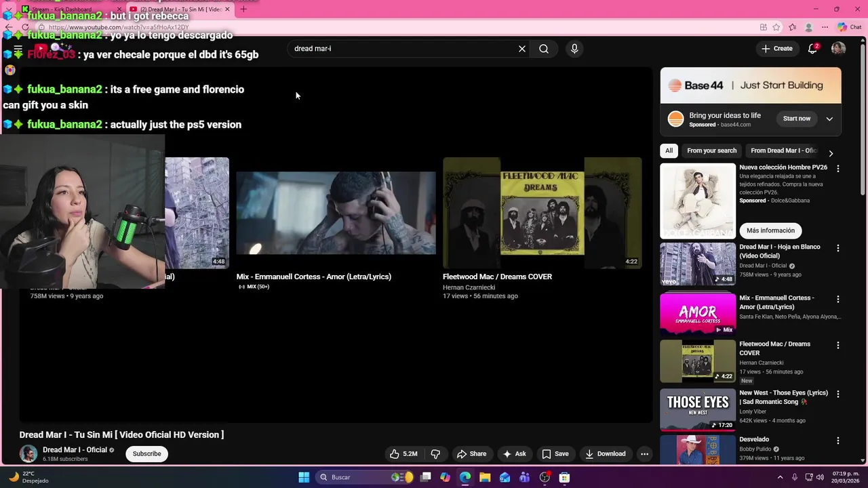This screenshot has width=868, height=488.
Task: Open YouTube notifications bell
Action: tap(812, 49)
